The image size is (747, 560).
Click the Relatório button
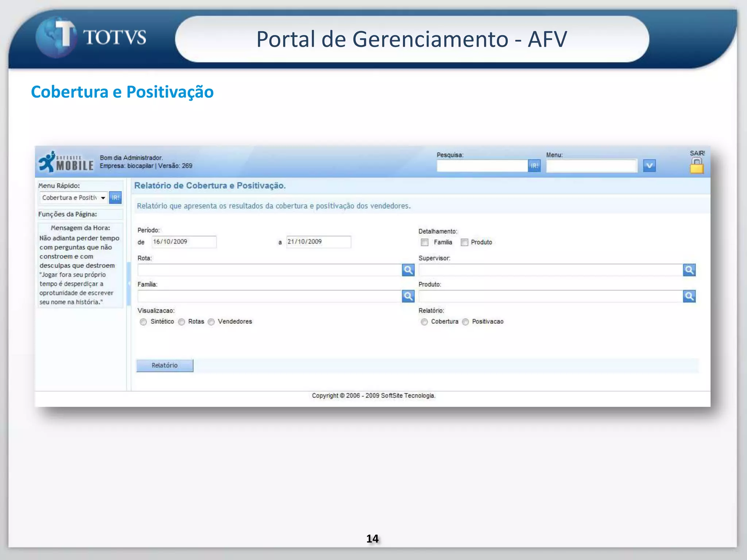(165, 365)
